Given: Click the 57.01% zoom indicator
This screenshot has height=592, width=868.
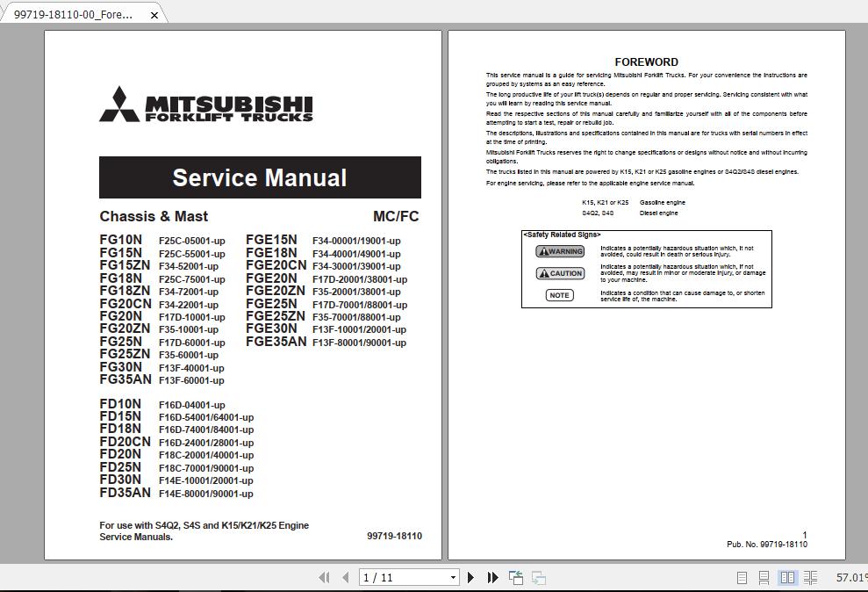Looking at the screenshot, I should coord(848,578).
